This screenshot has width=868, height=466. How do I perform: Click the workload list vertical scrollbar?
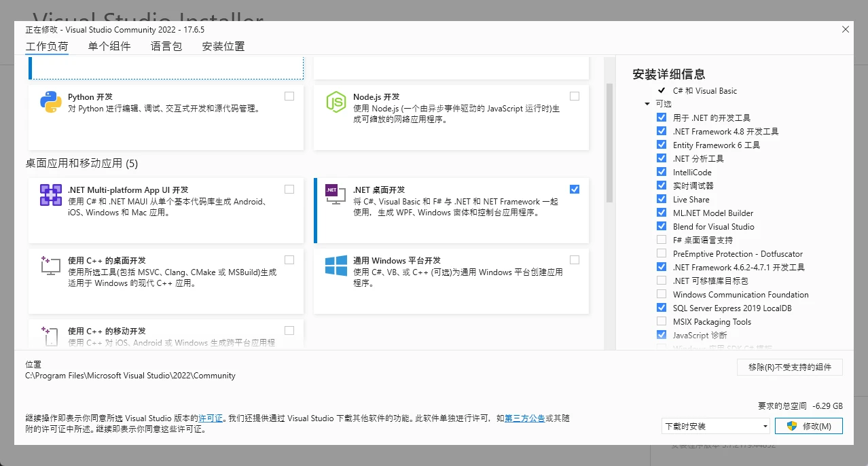609,143
